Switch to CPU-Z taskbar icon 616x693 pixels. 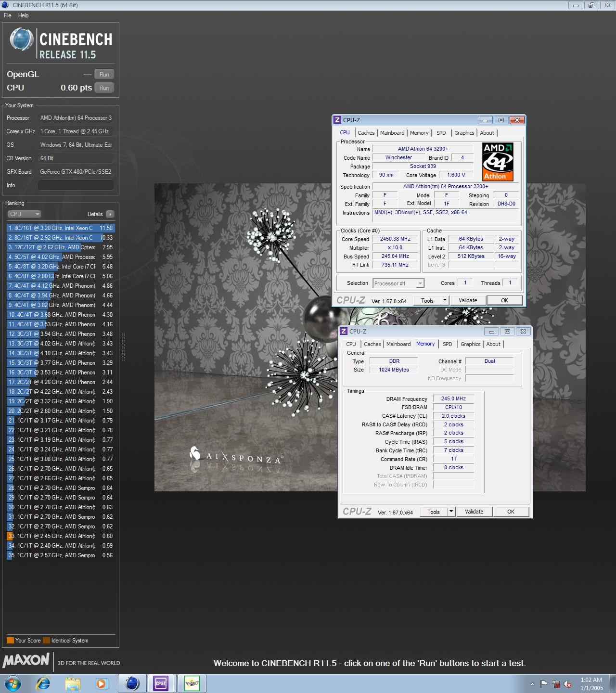161,683
